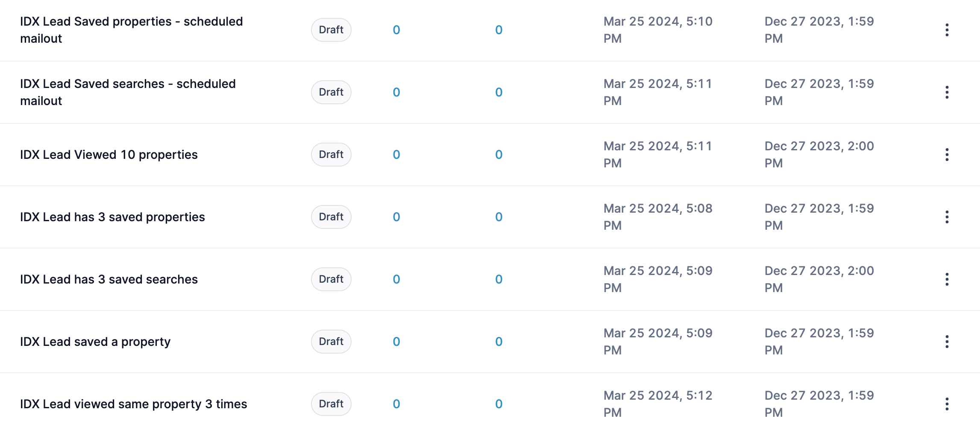Click second blue 0 count for has 3 saved searches
This screenshot has height=433, width=980.
pos(499,279)
